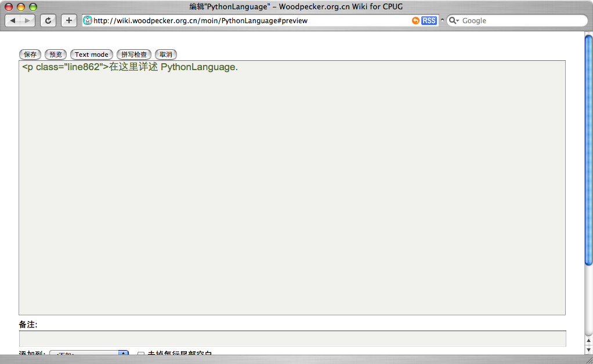
Task: Click the browser Back arrow button
Action: pyautogui.click(x=13, y=20)
